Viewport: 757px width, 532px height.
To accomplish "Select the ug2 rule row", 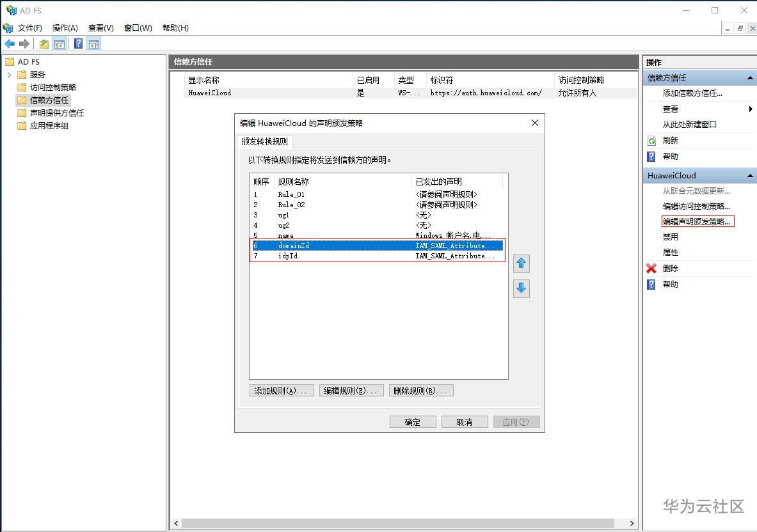I will pyautogui.click(x=378, y=225).
